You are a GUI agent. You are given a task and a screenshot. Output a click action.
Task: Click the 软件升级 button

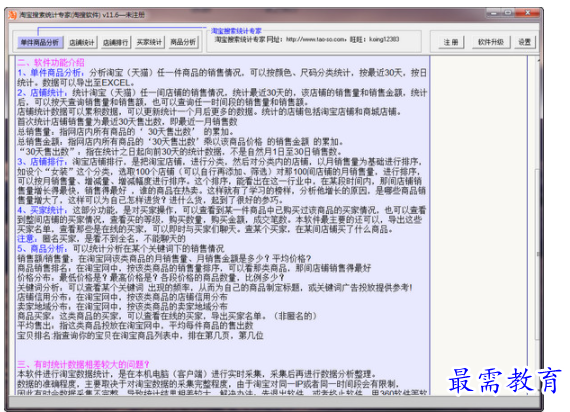pyautogui.click(x=490, y=42)
